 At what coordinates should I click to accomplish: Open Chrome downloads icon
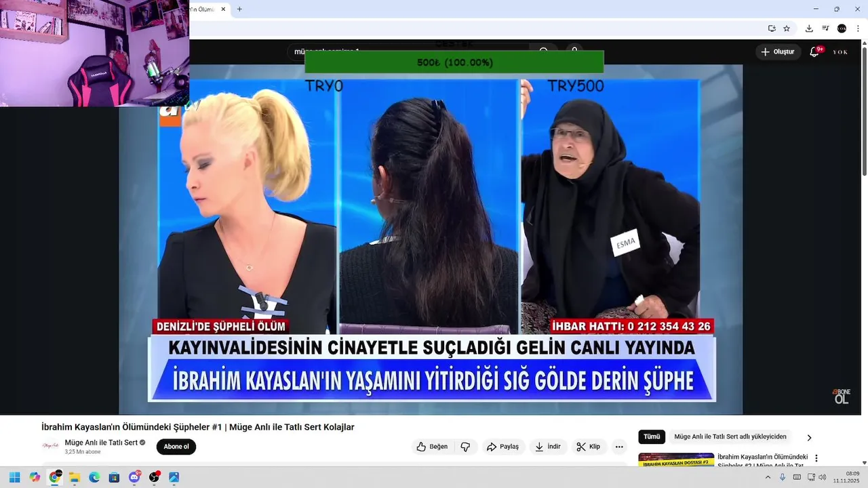coord(809,28)
